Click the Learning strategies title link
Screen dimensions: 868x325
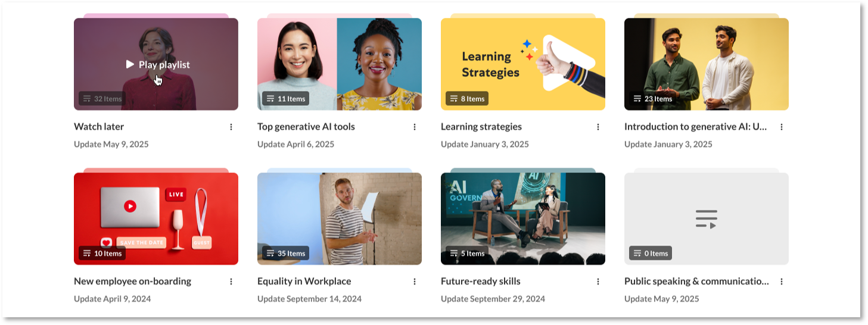[481, 126]
